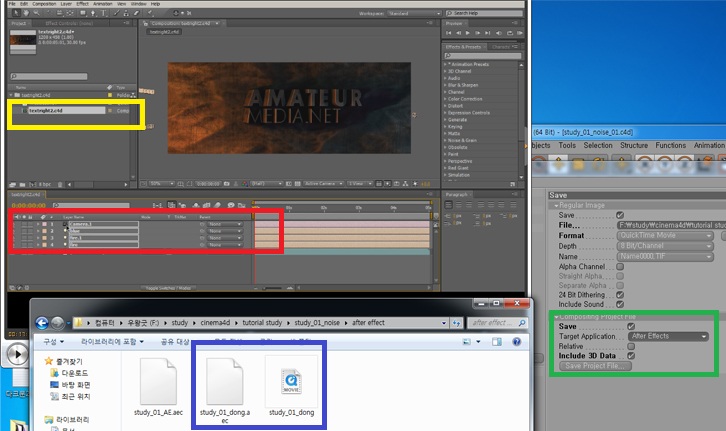Screen dimensions: 726x431
Task: Select the Zoom magnifier tool in After Effects
Action: [x=37, y=13]
